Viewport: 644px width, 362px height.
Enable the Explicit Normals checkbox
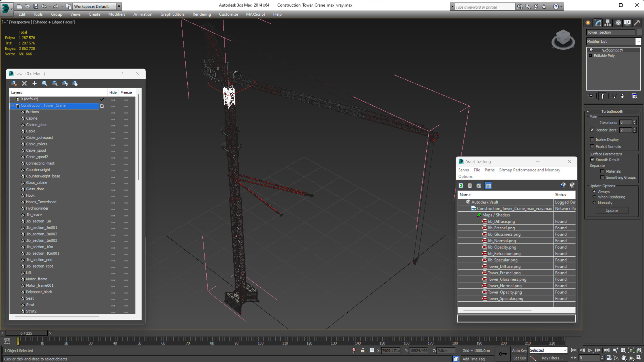click(592, 146)
